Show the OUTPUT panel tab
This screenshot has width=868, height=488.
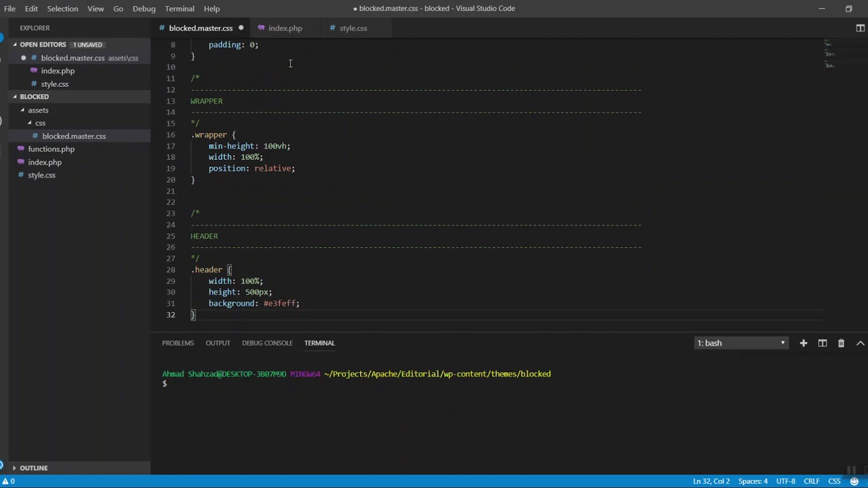pos(218,343)
